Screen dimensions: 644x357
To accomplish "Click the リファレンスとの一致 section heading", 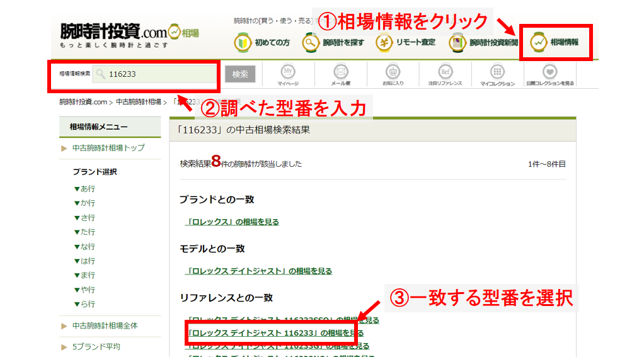I will point(226,298).
